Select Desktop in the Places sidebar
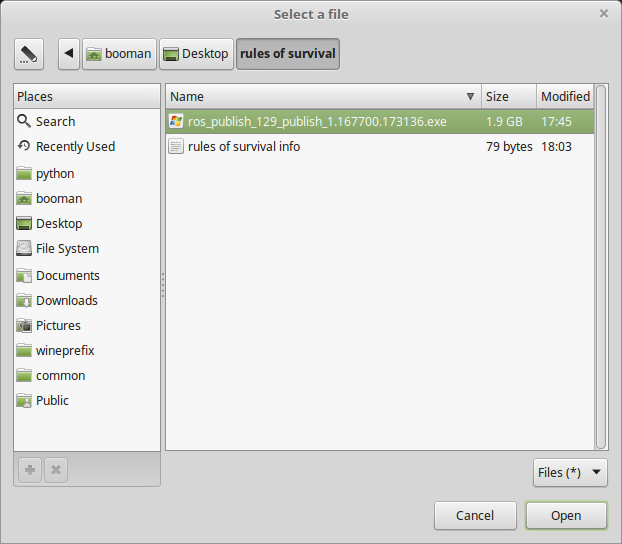 click(x=87, y=223)
